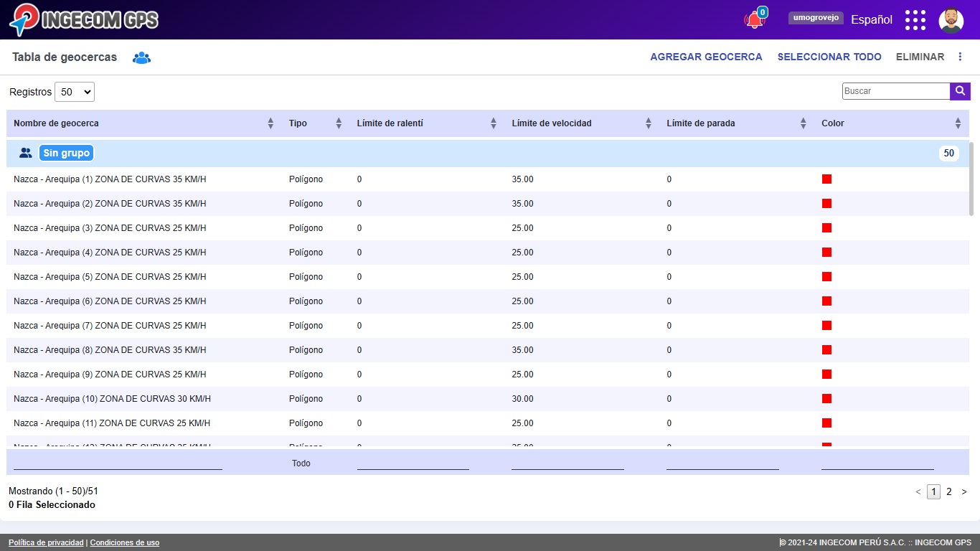
Task: Click ELIMINAR in the toolbar
Action: 920,57
